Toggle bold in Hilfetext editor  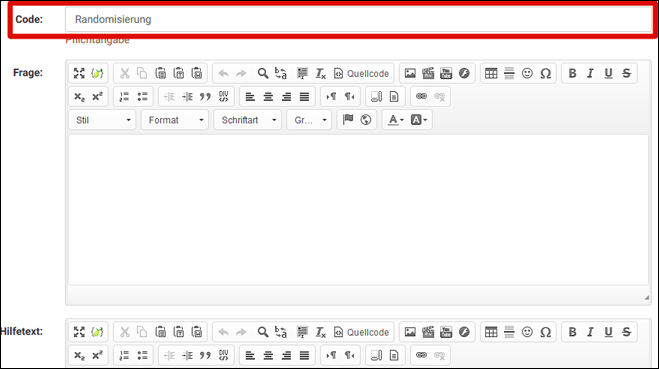pos(572,332)
